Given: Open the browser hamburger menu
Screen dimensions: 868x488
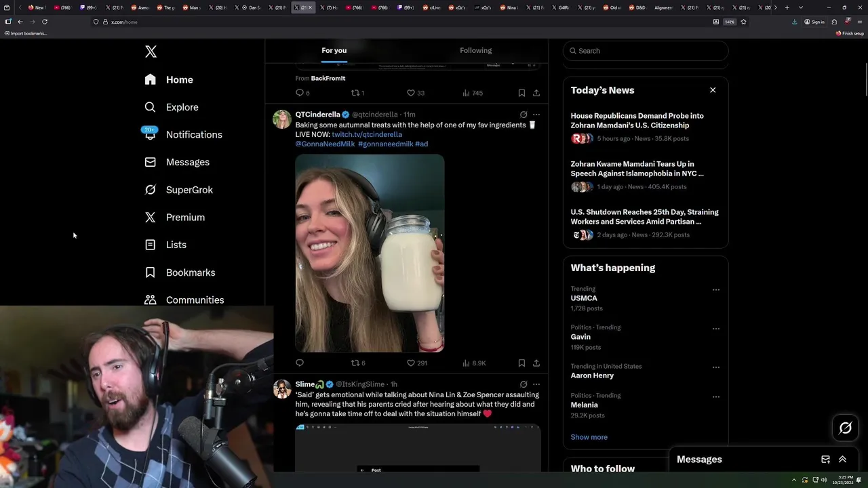Looking at the screenshot, I should 859,22.
